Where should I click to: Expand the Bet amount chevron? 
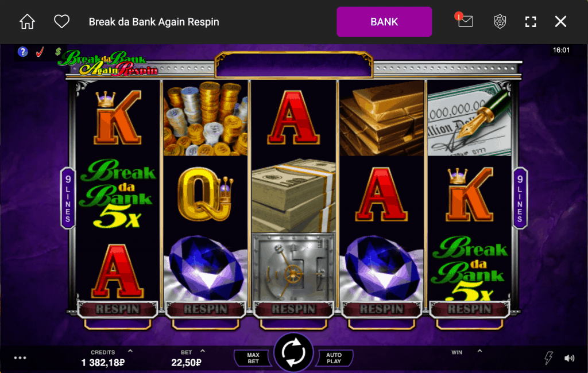pos(203,351)
